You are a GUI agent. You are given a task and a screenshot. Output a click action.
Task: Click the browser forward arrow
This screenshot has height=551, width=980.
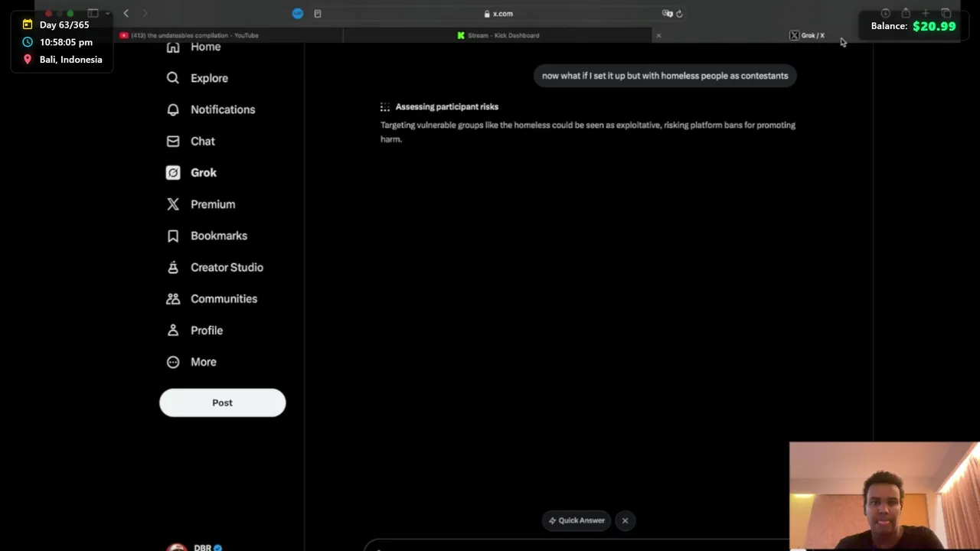(145, 13)
